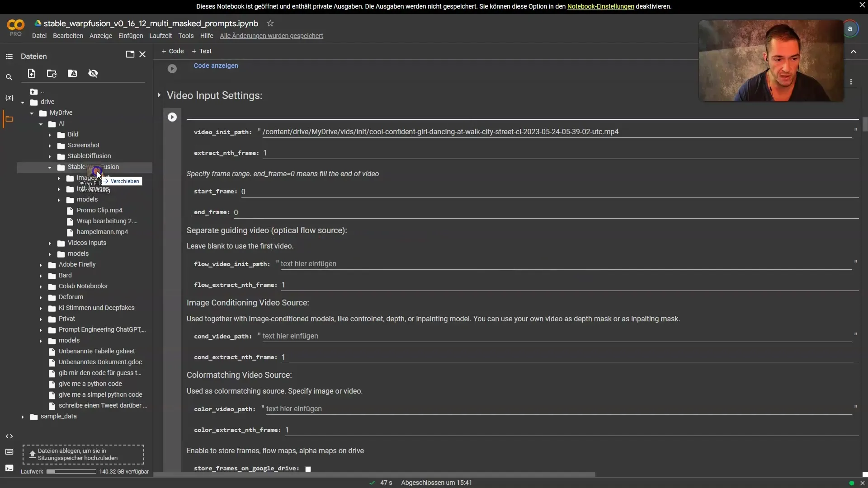Expand the AI folder tree item
This screenshot has width=868, height=488.
(x=41, y=123)
